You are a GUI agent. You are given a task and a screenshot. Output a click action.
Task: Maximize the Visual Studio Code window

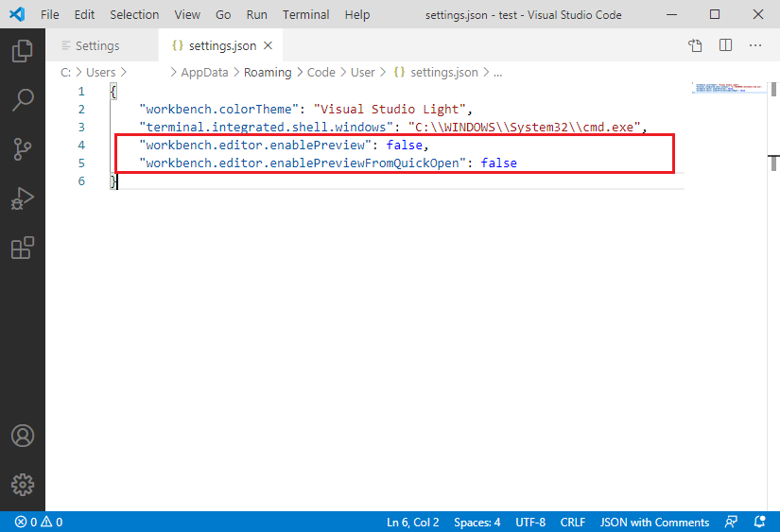click(715, 14)
